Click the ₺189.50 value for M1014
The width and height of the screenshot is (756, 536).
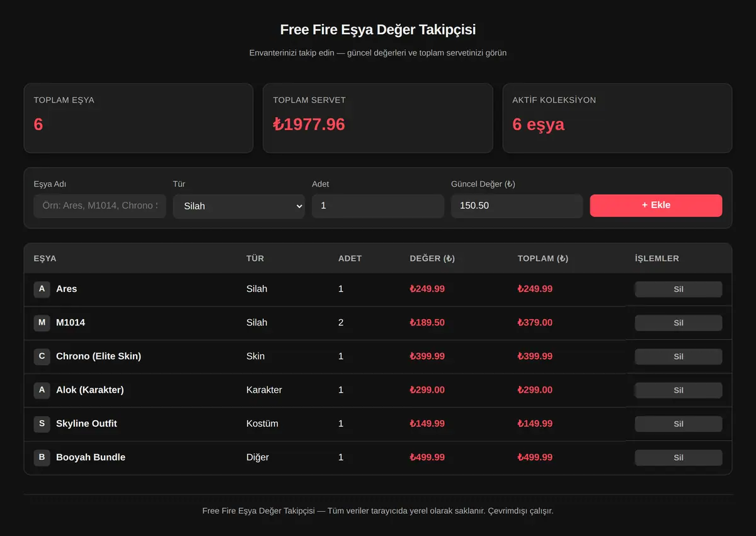(x=427, y=322)
